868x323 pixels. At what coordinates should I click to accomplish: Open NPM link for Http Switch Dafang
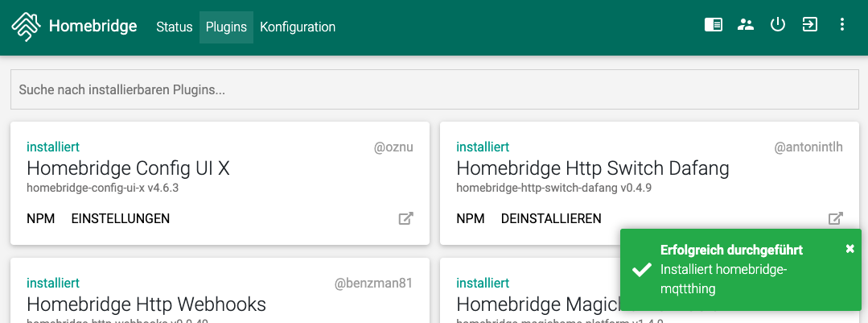[x=471, y=218]
